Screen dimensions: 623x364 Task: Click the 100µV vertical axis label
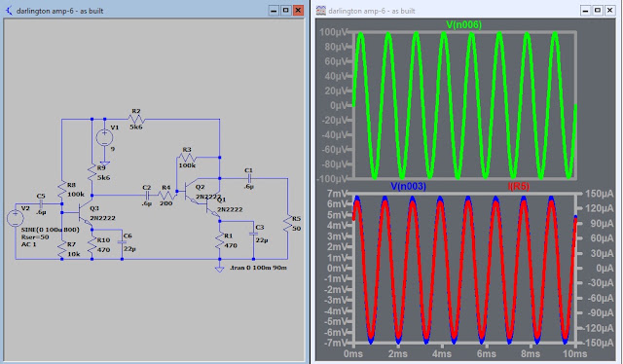click(x=333, y=32)
